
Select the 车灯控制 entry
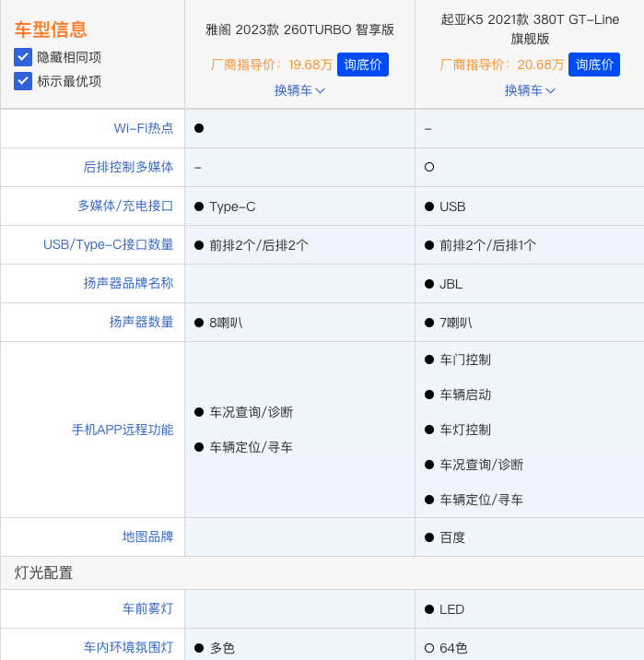coord(465,430)
